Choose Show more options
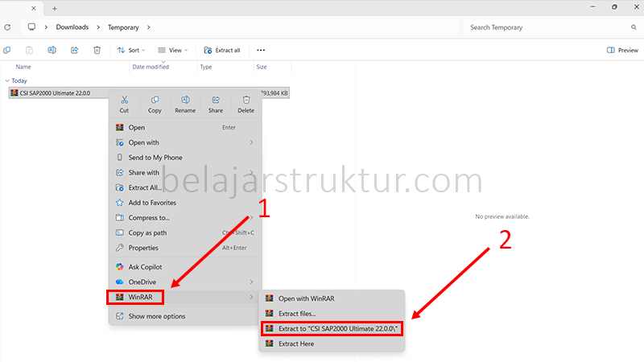 pyautogui.click(x=185, y=316)
